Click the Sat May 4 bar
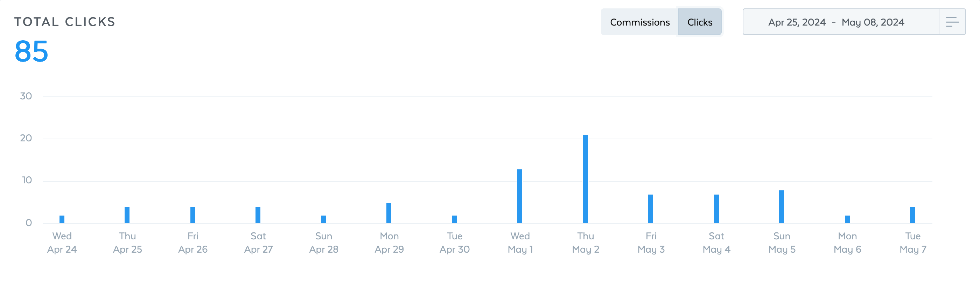The image size is (980, 281). point(716,209)
